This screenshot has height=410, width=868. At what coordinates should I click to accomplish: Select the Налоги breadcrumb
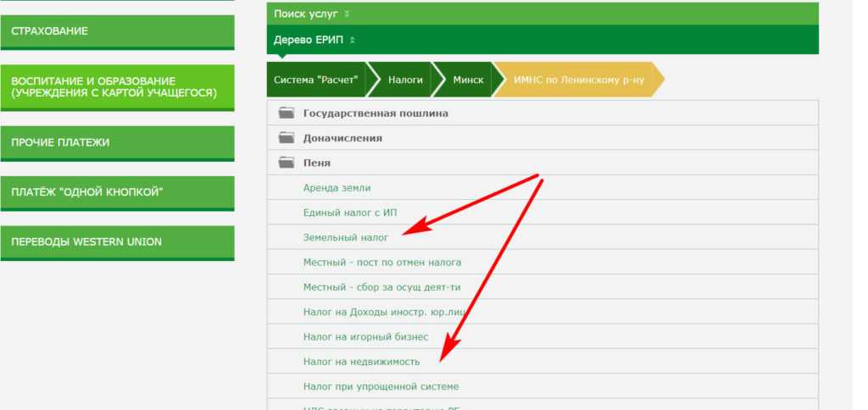[x=405, y=80]
